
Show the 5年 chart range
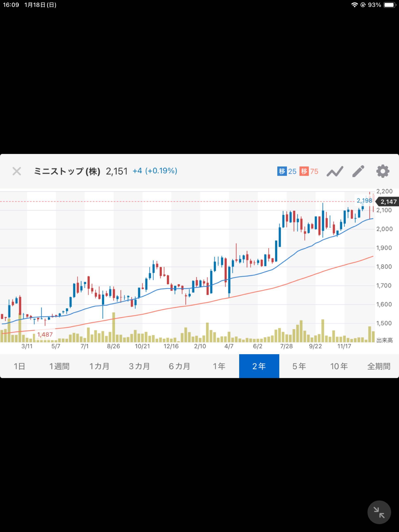pyautogui.click(x=299, y=366)
